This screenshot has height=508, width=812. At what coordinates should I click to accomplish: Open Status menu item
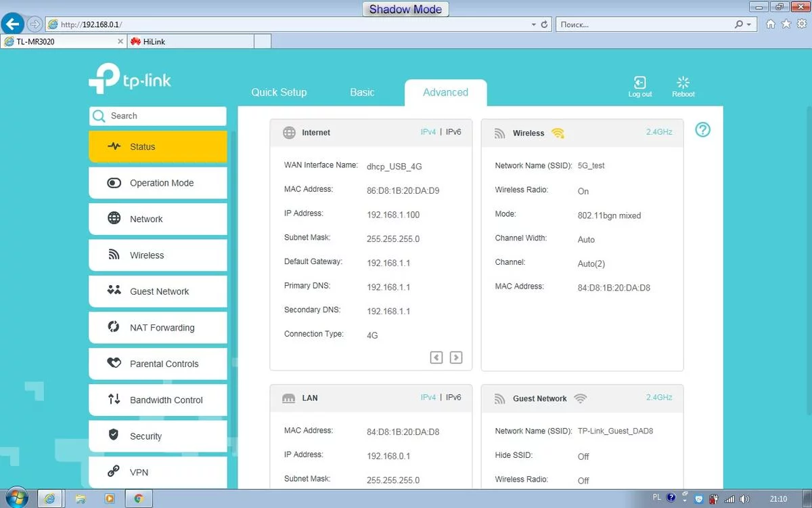click(158, 146)
